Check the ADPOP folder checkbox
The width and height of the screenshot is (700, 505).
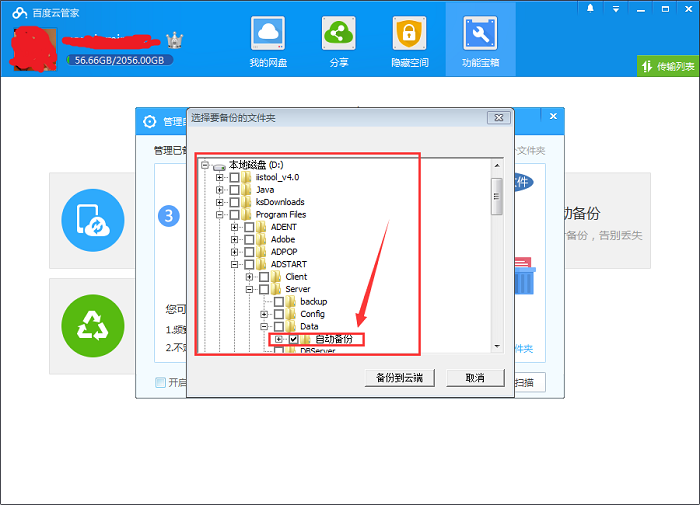tap(249, 252)
